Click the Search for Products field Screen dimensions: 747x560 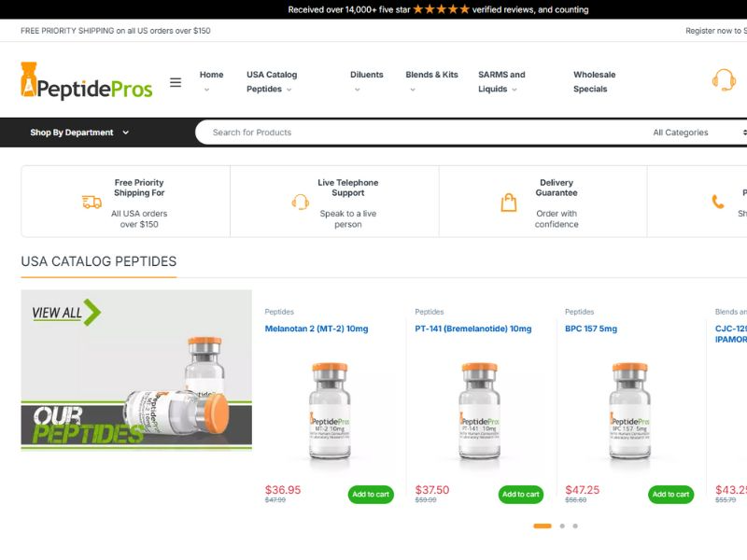(411, 133)
